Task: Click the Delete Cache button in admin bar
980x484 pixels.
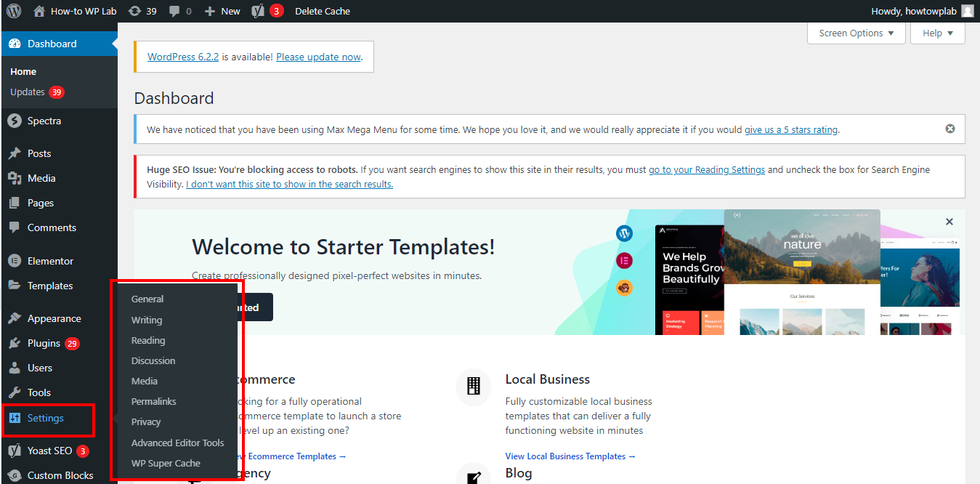Action: (323, 11)
